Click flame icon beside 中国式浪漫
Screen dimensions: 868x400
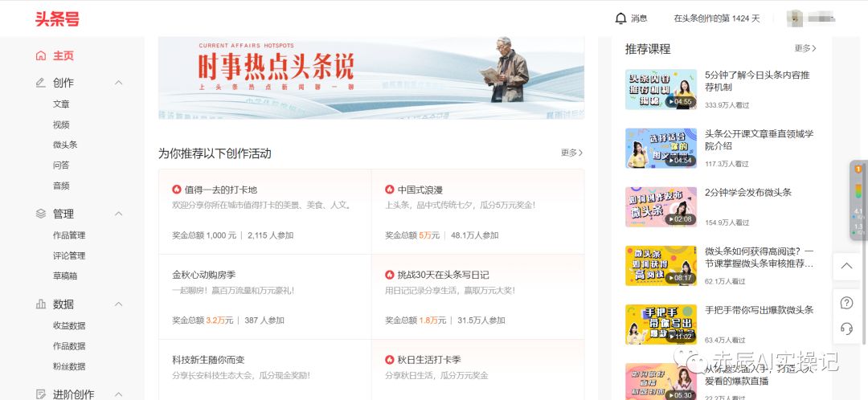point(390,190)
